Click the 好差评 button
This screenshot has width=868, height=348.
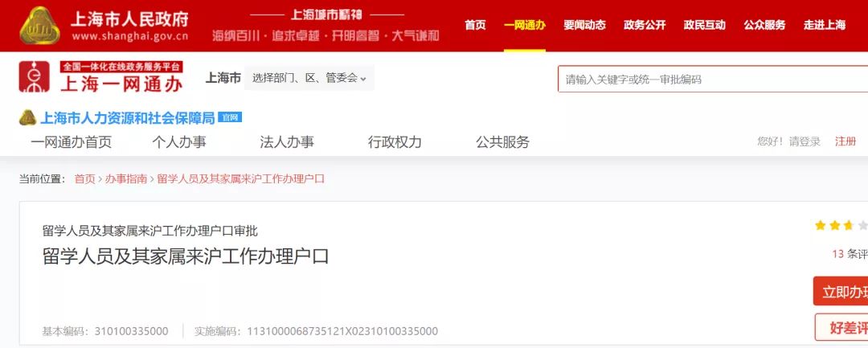(841, 327)
